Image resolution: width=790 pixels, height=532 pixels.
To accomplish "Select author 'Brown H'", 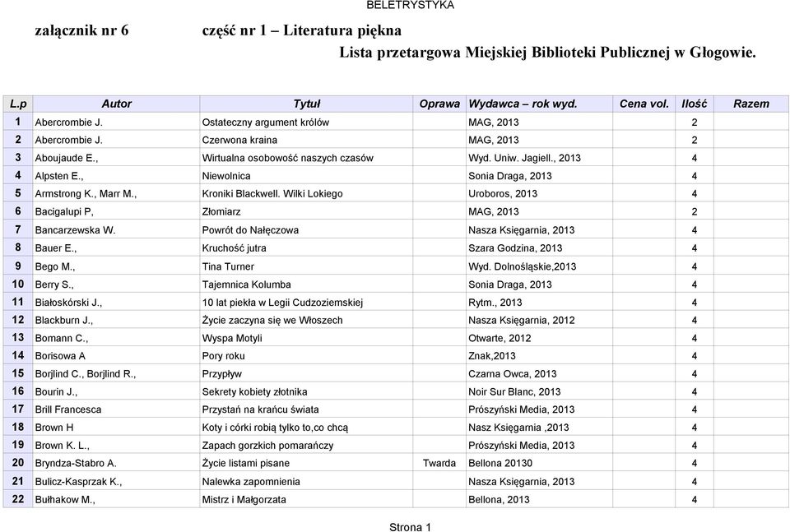I will point(54,428).
